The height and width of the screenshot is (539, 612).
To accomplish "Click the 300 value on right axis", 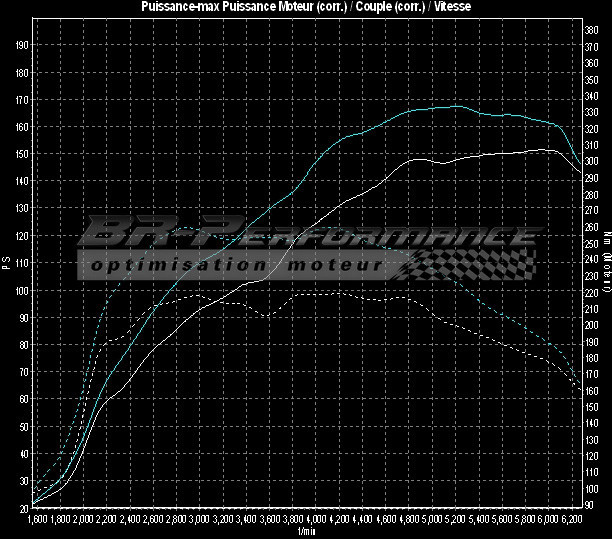I will pos(592,160).
